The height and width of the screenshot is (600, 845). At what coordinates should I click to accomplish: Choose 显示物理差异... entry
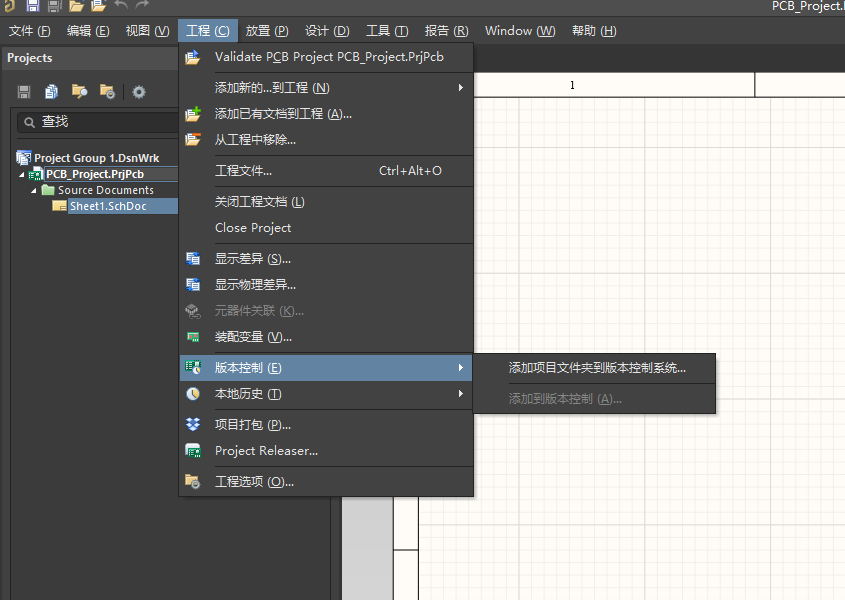point(326,285)
